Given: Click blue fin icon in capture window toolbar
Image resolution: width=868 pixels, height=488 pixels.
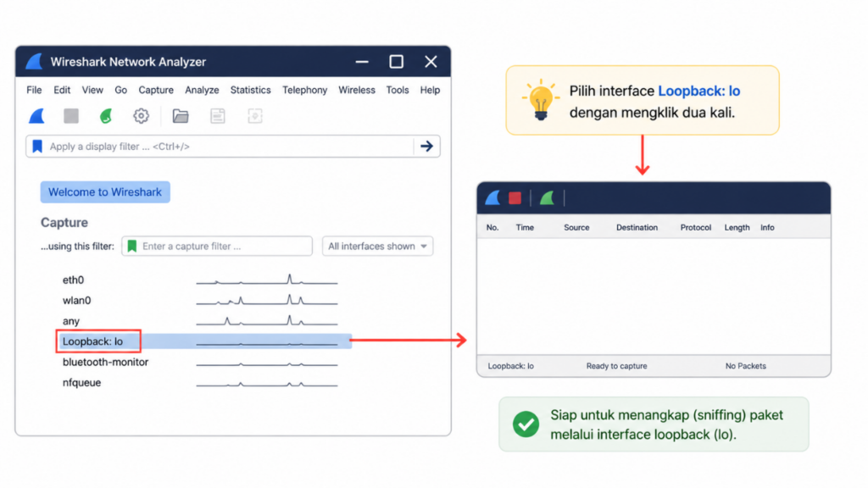Looking at the screenshot, I should (x=492, y=198).
